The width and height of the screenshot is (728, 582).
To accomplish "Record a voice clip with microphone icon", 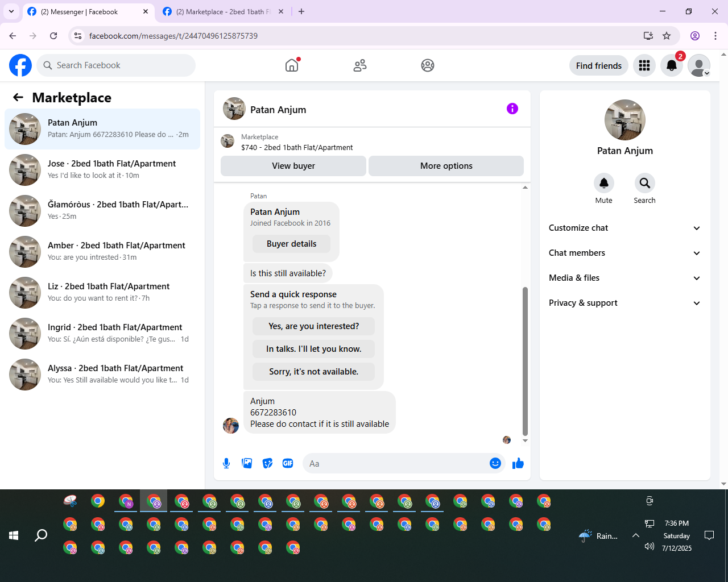I will [x=226, y=463].
